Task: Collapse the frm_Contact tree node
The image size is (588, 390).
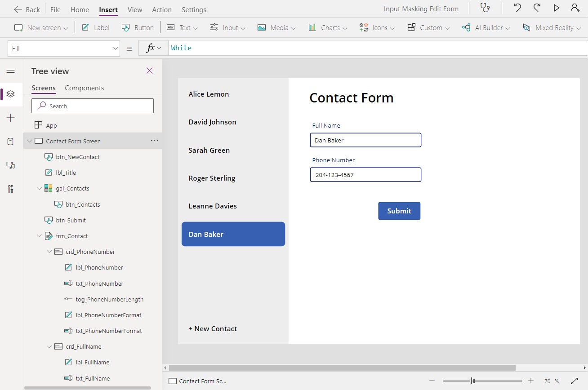Action: click(x=40, y=235)
